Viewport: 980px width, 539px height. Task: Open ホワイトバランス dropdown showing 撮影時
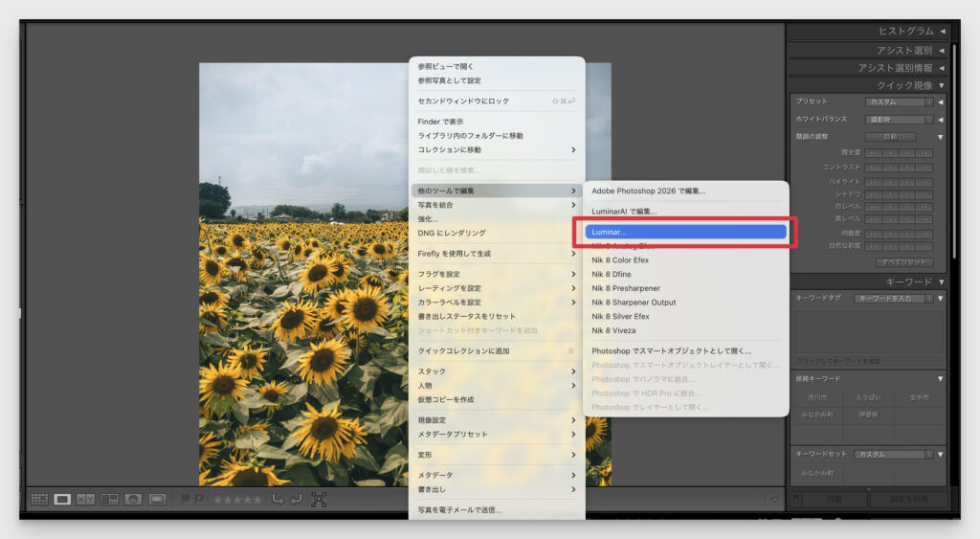click(900, 120)
